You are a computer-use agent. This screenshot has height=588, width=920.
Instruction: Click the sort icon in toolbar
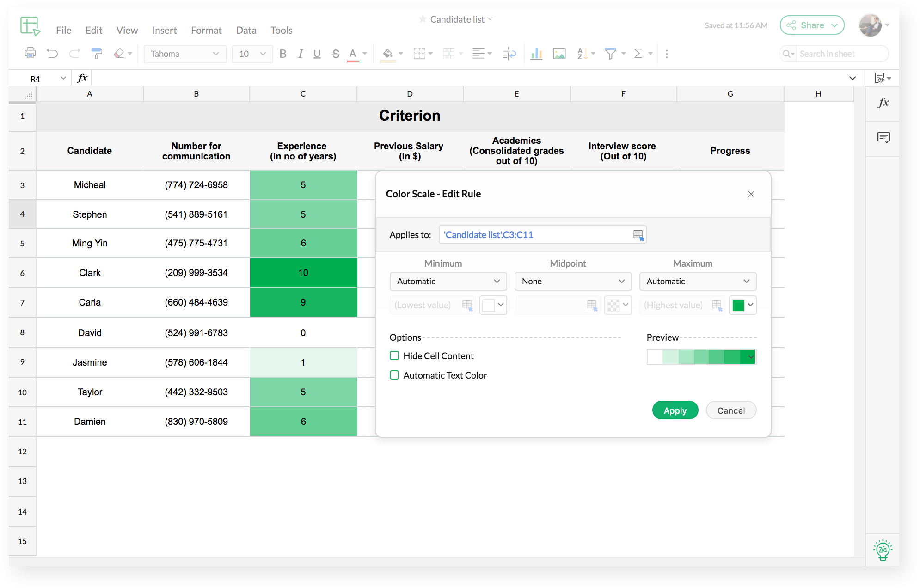582,54
